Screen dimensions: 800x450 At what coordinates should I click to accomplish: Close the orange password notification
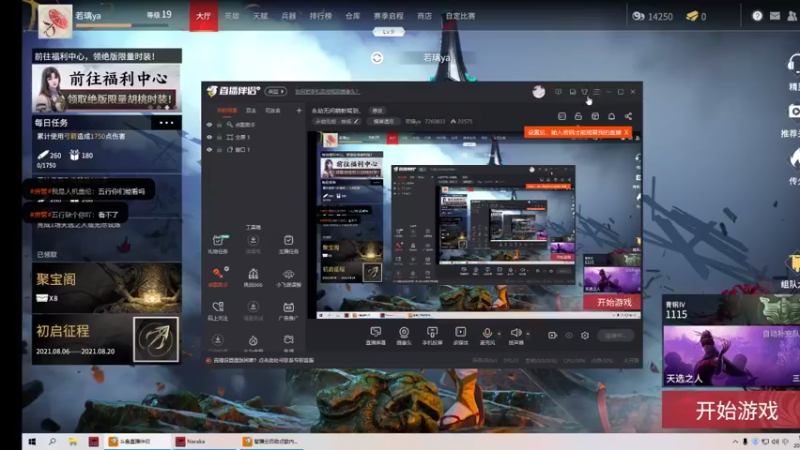[x=627, y=133]
